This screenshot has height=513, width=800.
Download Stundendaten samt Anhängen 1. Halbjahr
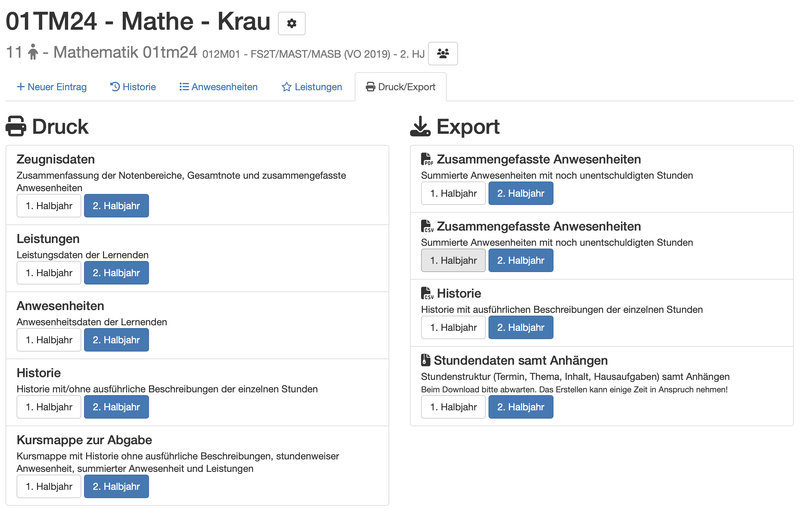click(453, 407)
